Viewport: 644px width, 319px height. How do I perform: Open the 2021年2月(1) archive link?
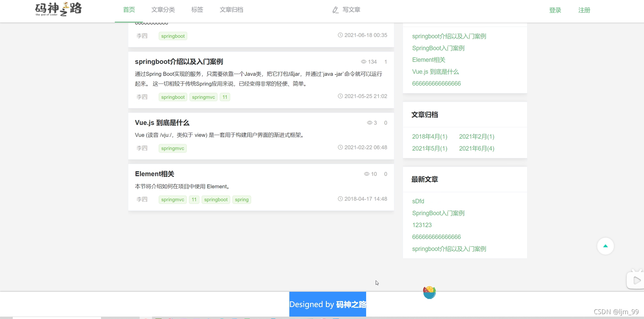[x=477, y=137]
